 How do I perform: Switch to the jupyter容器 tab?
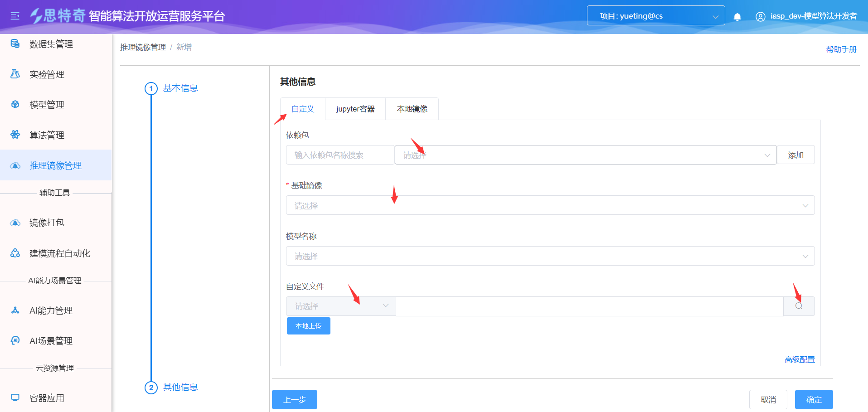click(x=355, y=109)
